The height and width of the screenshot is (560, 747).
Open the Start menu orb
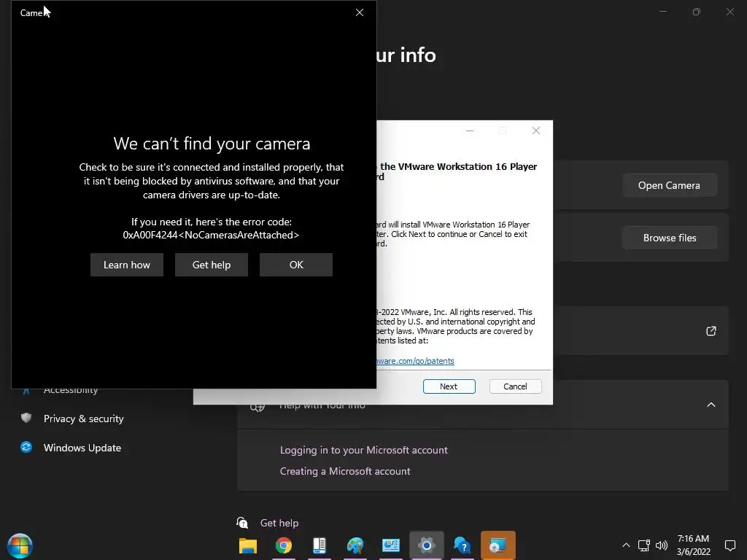coord(20,545)
